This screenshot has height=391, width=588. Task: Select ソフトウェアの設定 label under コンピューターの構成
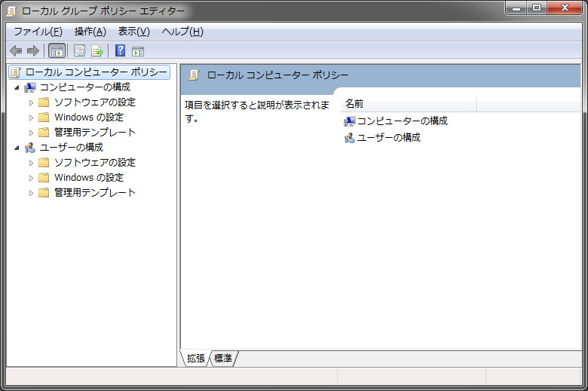point(95,102)
